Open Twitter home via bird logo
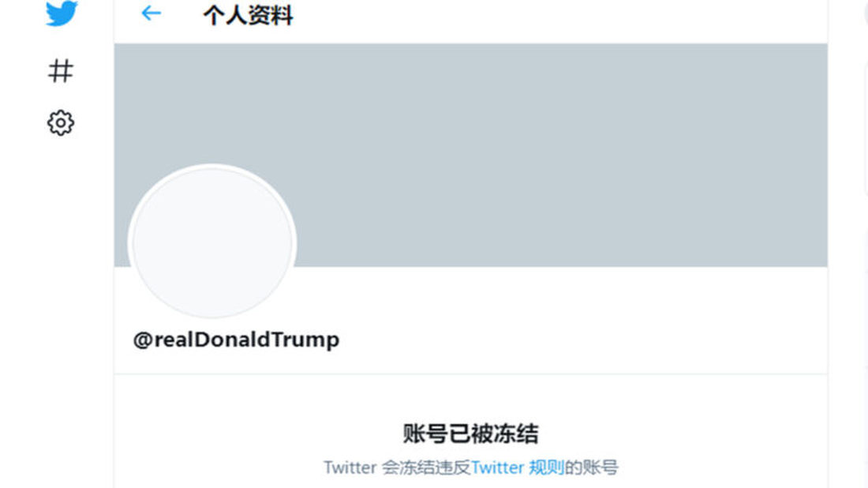 [x=62, y=13]
